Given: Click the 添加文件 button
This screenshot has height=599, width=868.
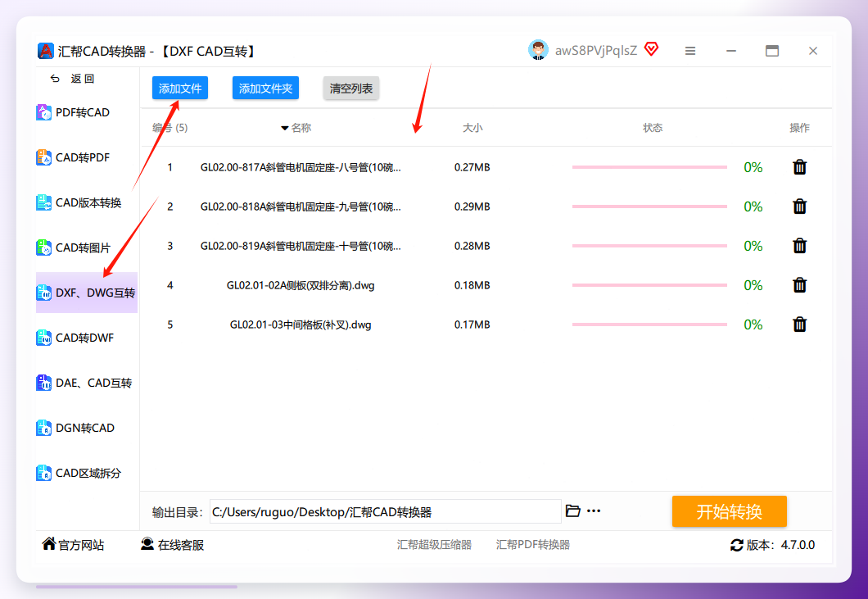Looking at the screenshot, I should pos(180,88).
